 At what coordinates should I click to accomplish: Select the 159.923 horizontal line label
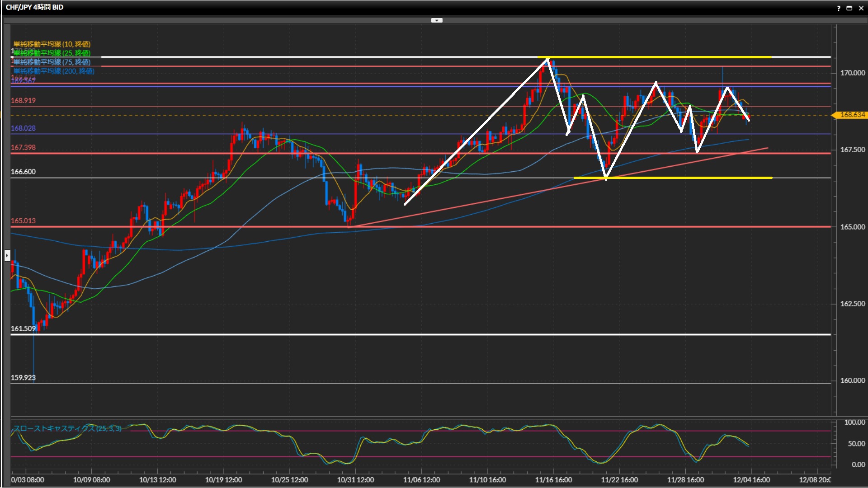(23, 378)
